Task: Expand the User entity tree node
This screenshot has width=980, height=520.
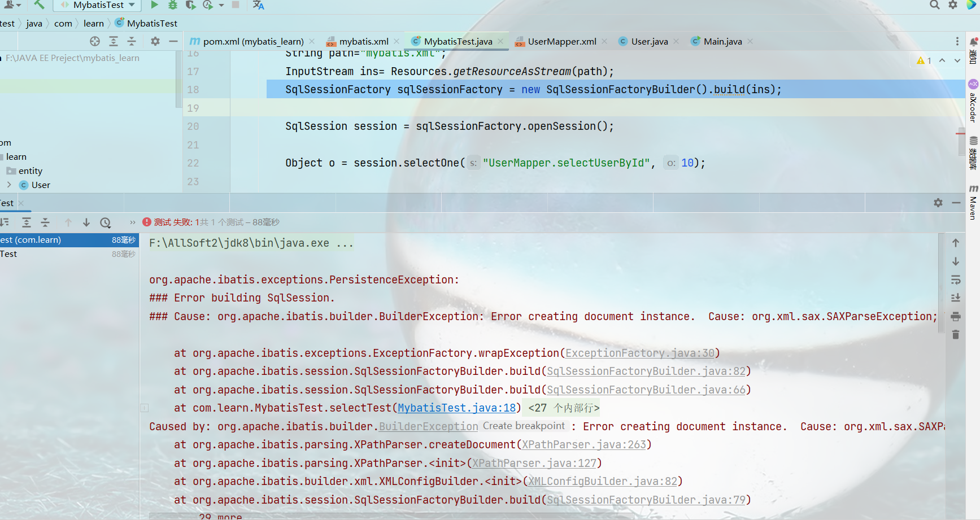Action: click(9, 185)
